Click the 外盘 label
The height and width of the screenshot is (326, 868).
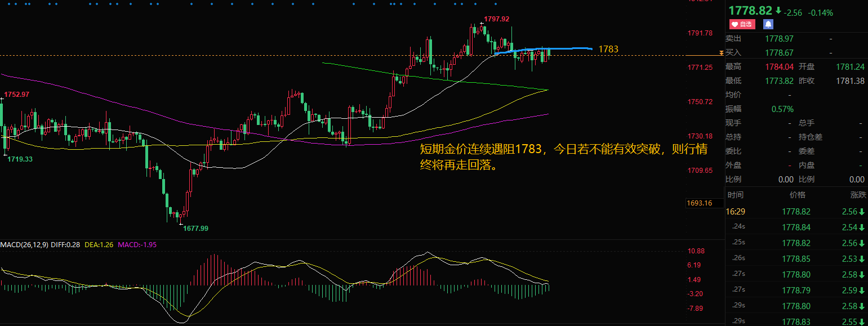click(734, 165)
